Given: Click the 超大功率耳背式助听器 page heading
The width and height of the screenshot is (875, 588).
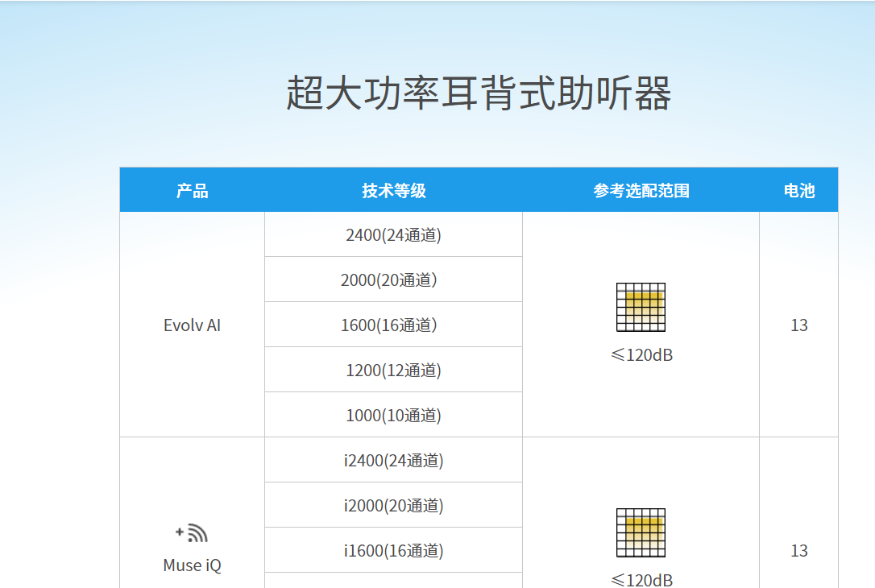Looking at the screenshot, I should pos(479,93).
